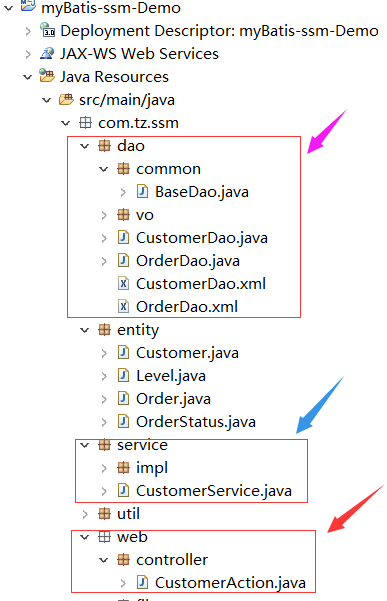Click the util package icon
This screenshot has height=601, width=387.
pos(104,514)
